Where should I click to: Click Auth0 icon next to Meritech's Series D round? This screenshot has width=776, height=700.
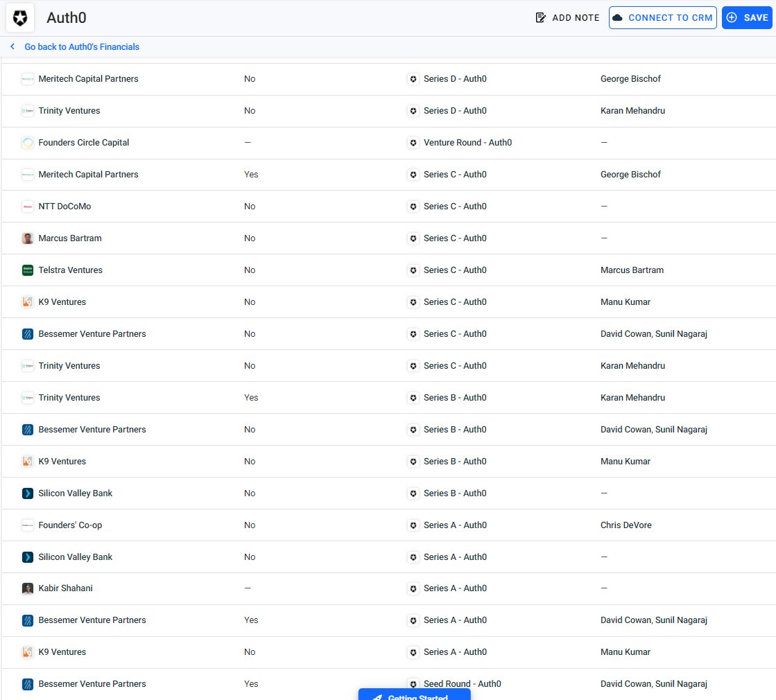click(413, 78)
